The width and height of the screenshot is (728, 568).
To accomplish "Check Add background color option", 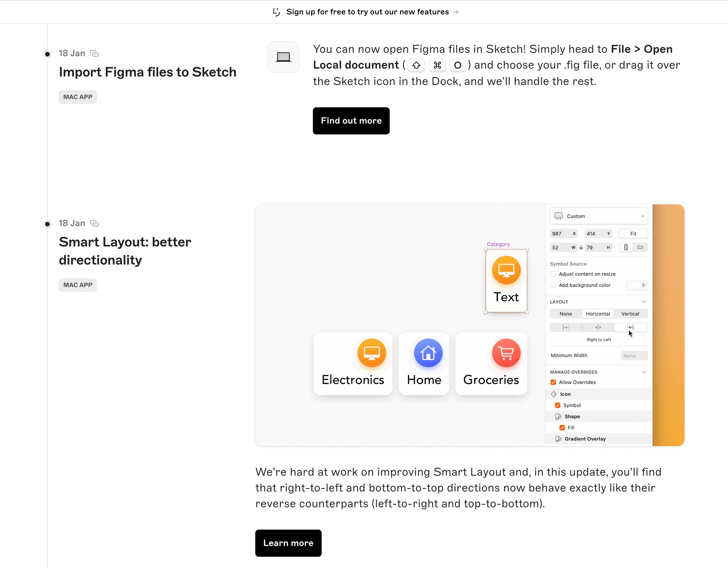I will tap(553, 285).
